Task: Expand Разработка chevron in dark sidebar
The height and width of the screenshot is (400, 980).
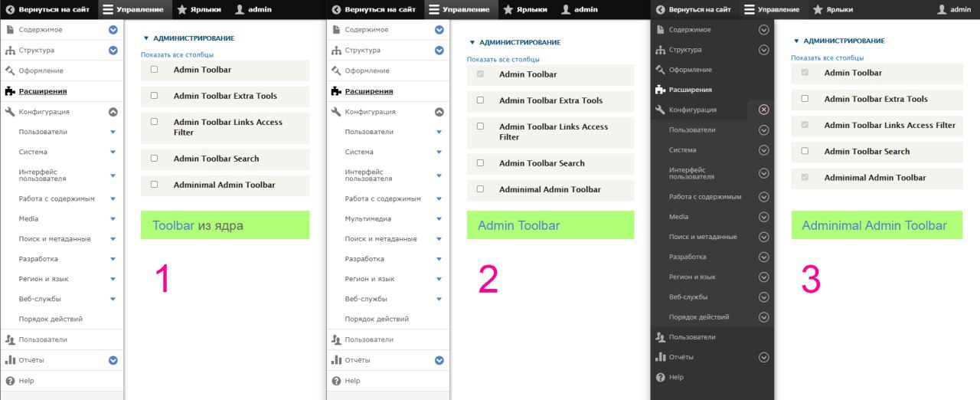Action: [x=763, y=257]
